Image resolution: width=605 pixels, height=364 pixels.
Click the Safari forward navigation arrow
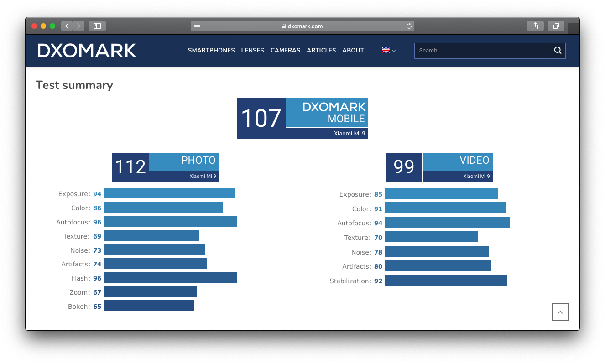click(x=79, y=26)
